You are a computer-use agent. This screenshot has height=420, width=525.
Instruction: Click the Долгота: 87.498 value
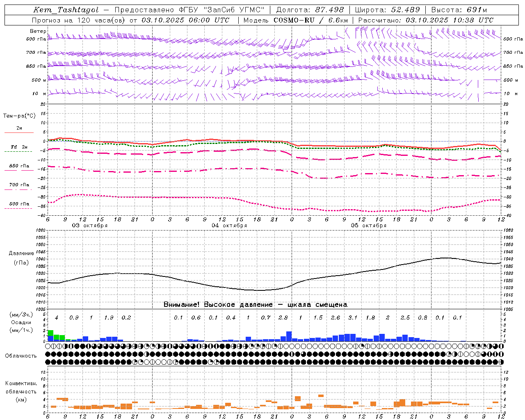tap(310, 10)
